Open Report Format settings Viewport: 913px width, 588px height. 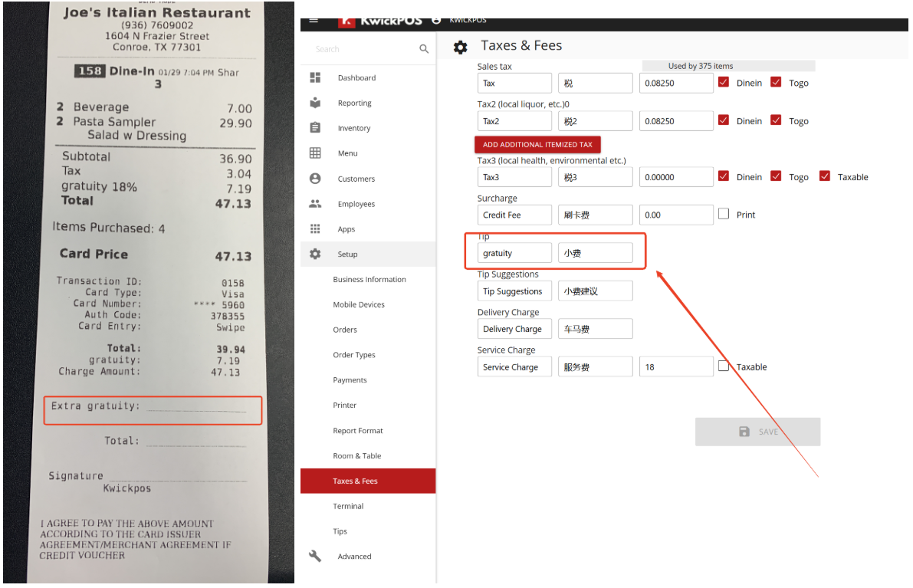[368, 430]
